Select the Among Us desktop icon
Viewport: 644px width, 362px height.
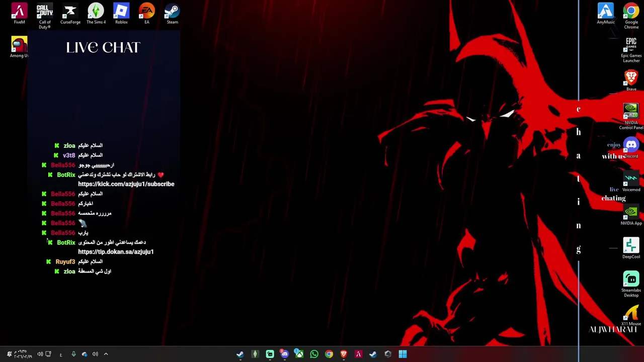pos(19,47)
